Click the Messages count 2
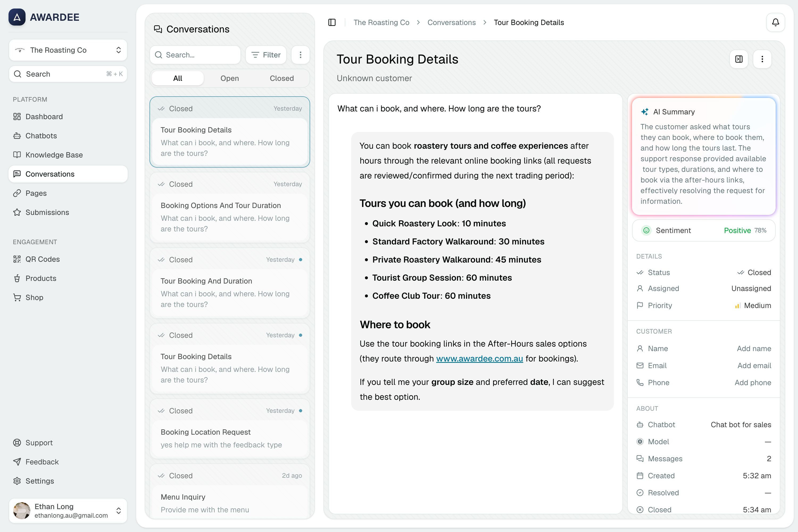Screen dimensions: 798x532 [769, 459]
